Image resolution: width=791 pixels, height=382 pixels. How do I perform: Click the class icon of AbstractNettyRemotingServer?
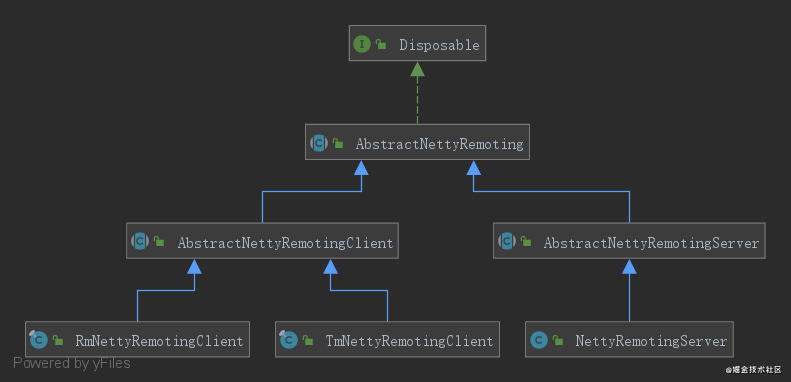(507, 241)
